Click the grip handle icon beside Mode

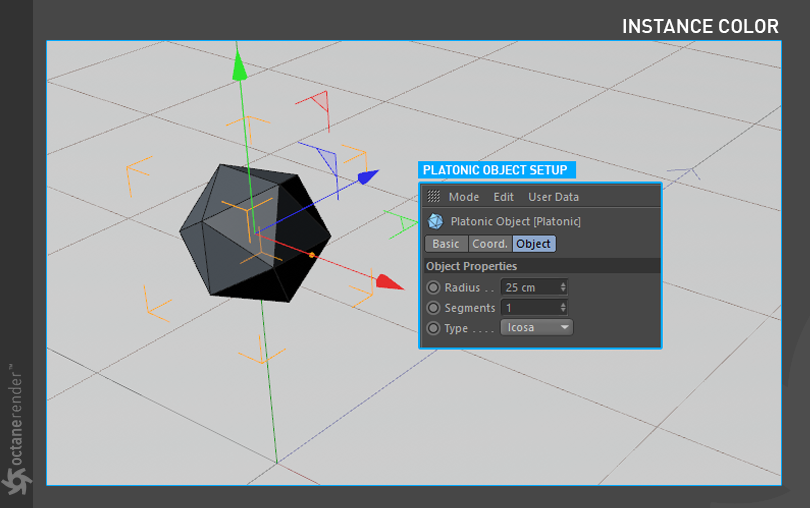[x=433, y=196]
